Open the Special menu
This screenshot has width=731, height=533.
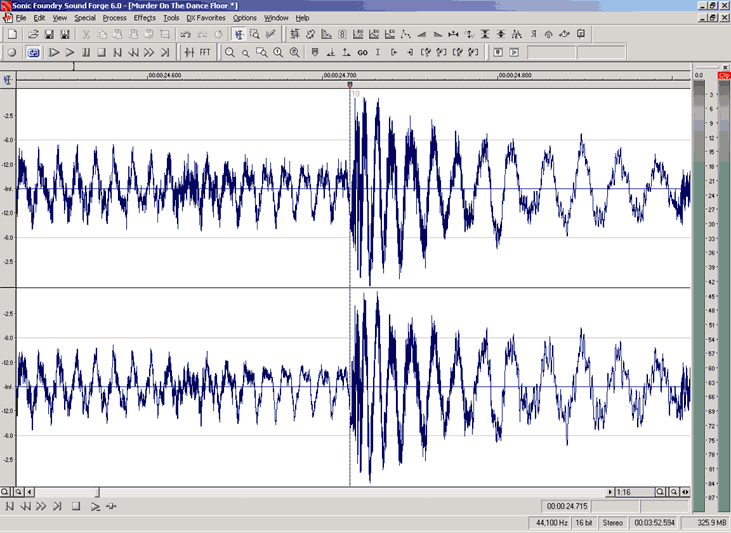(x=85, y=18)
